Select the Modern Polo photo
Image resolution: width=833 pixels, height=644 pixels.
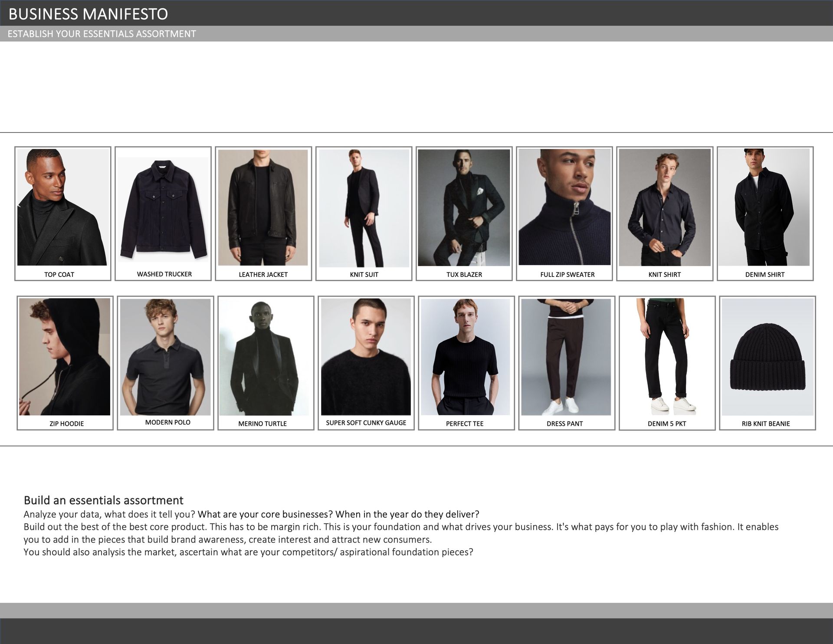165,357
